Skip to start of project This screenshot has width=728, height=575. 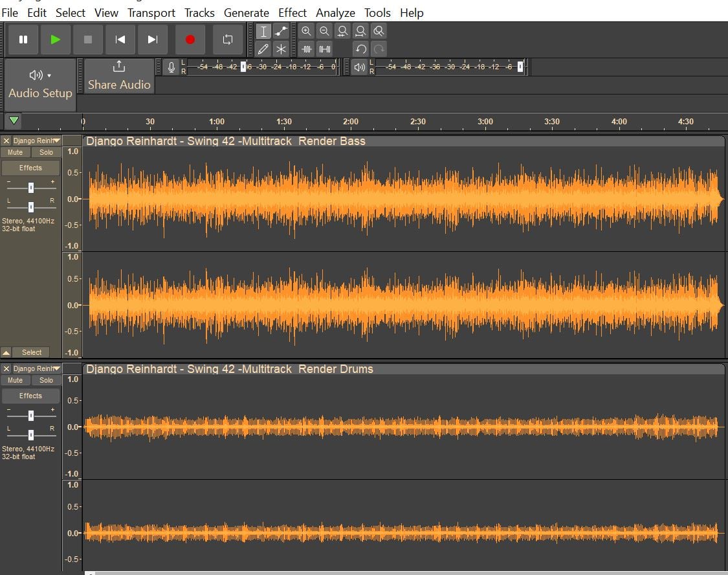tap(120, 39)
